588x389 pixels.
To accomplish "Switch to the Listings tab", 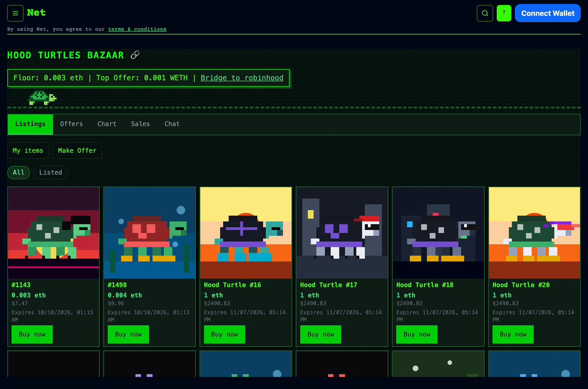I will 30,124.
